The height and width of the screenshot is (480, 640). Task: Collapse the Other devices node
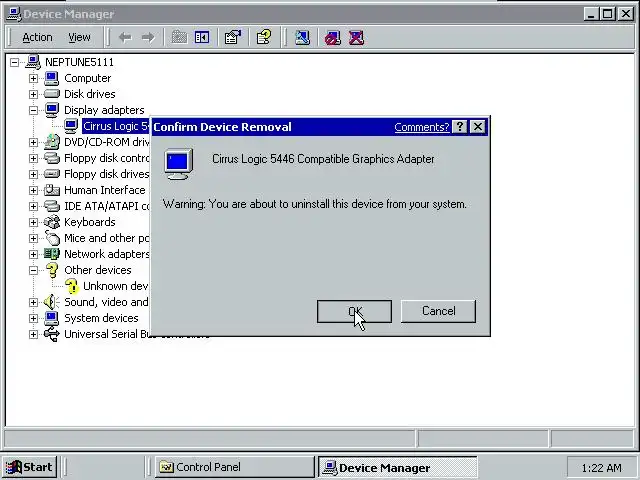point(33,270)
